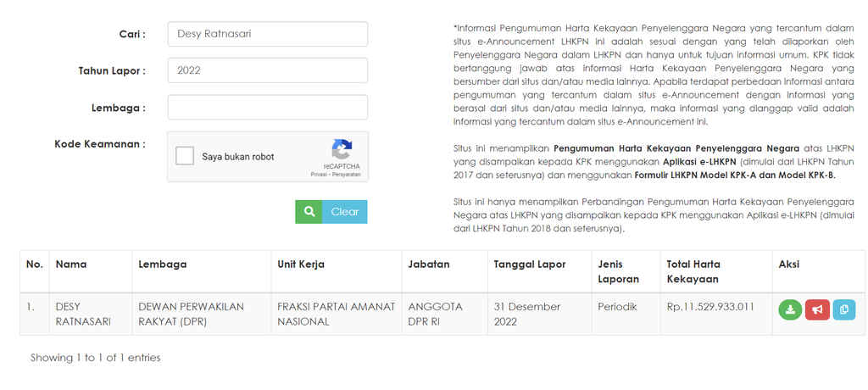Open the reCAPTCHA Privasi link
This screenshot has width=868, height=390.
tap(319, 175)
